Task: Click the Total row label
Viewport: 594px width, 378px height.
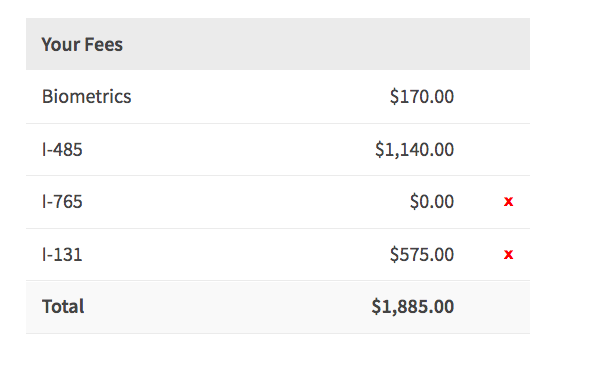Action: click(63, 306)
